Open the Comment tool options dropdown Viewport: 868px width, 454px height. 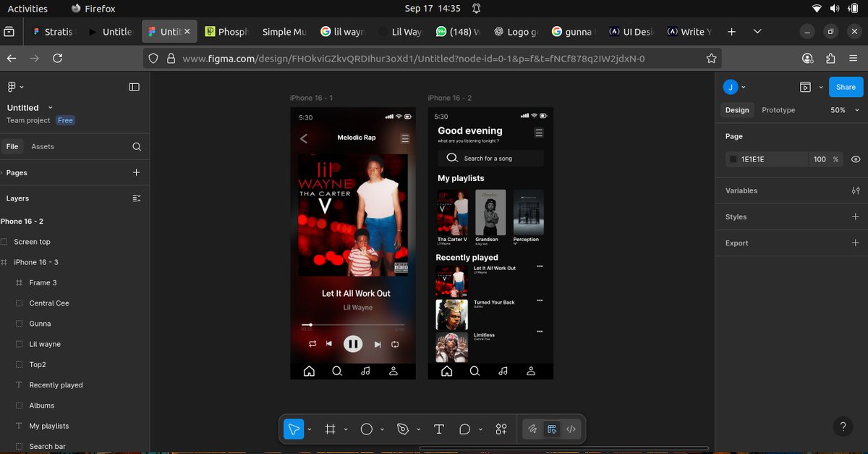[480, 429]
